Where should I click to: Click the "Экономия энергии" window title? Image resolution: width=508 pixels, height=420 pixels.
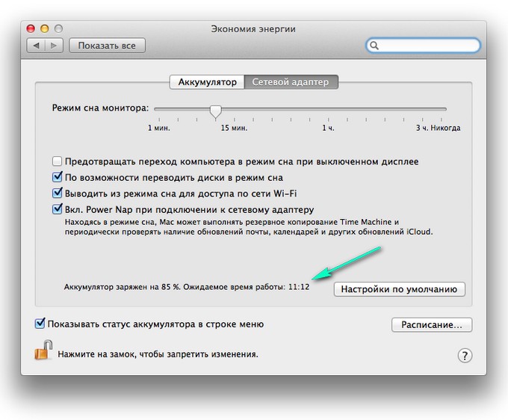pyautogui.click(x=253, y=29)
